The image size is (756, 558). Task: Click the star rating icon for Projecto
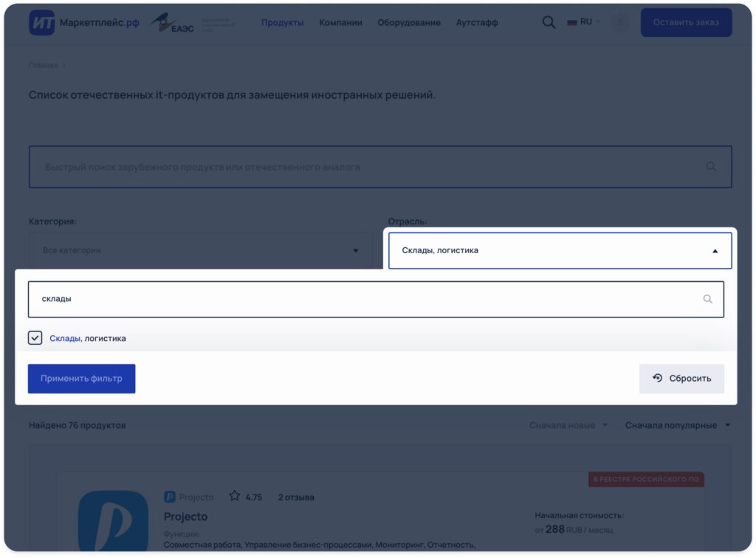click(x=234, y=497)
